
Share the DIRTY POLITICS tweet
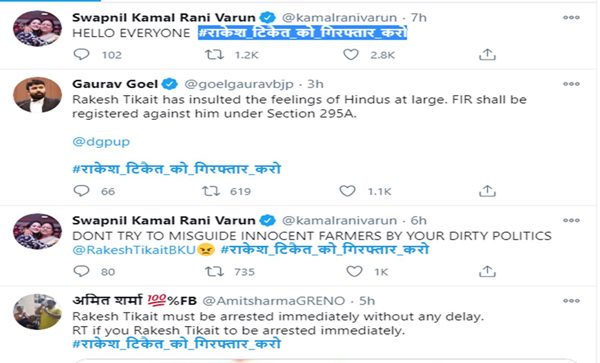coord(487,271)
